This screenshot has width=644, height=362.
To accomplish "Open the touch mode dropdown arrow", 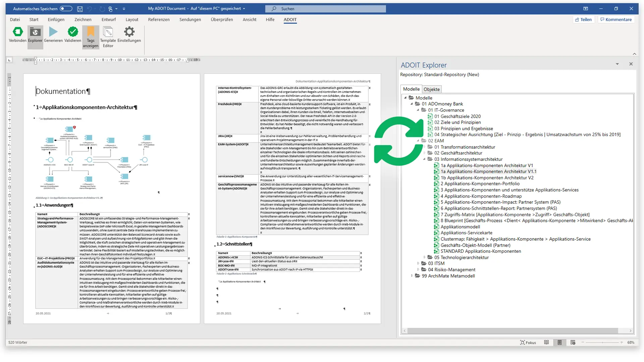I will pos(116,9).
